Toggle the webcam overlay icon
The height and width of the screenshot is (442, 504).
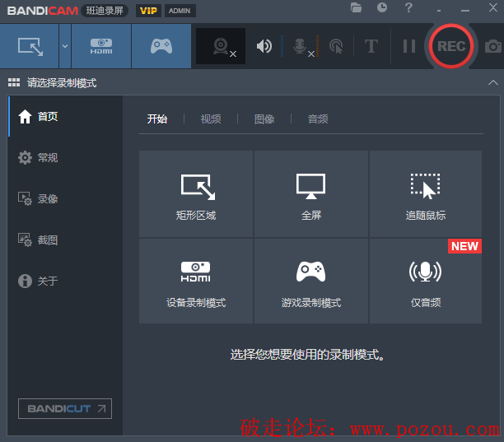[x=221, y=46]
